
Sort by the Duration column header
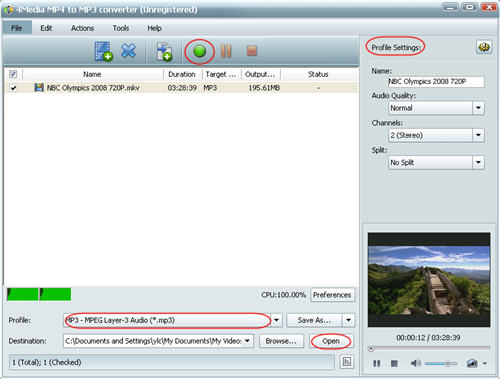tap(182, 74)
